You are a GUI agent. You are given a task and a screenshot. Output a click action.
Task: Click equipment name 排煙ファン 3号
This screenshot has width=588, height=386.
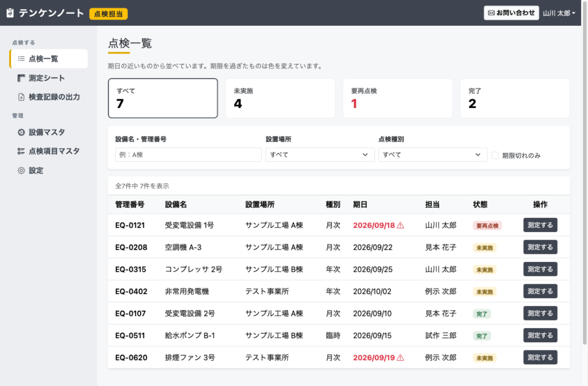coord(189,357)
